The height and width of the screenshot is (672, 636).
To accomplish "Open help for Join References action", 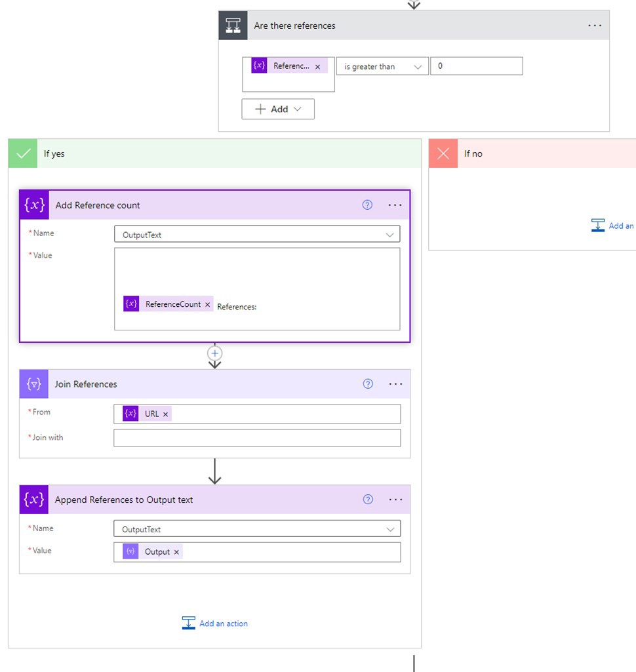I will tap(368, 384).
